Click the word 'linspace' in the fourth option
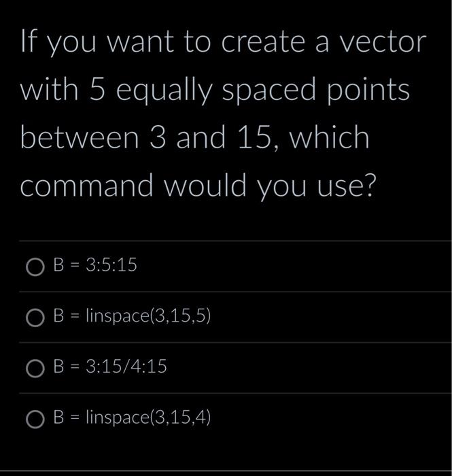 (x=118, y=417)
